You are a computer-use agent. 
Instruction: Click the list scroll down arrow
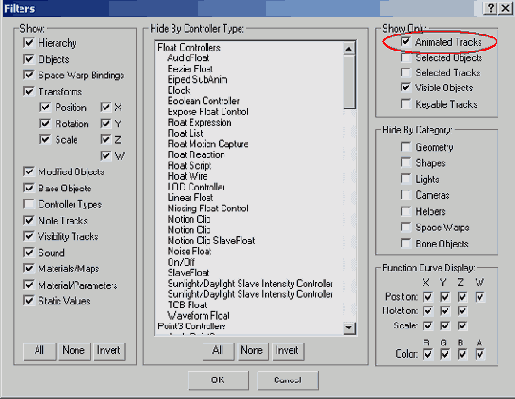349,328
